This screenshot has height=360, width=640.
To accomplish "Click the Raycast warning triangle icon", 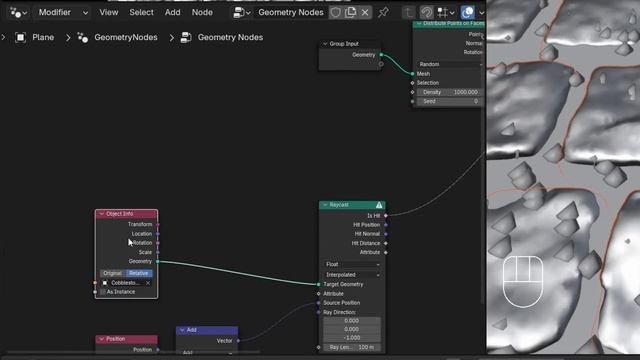I will click(379, 205).
